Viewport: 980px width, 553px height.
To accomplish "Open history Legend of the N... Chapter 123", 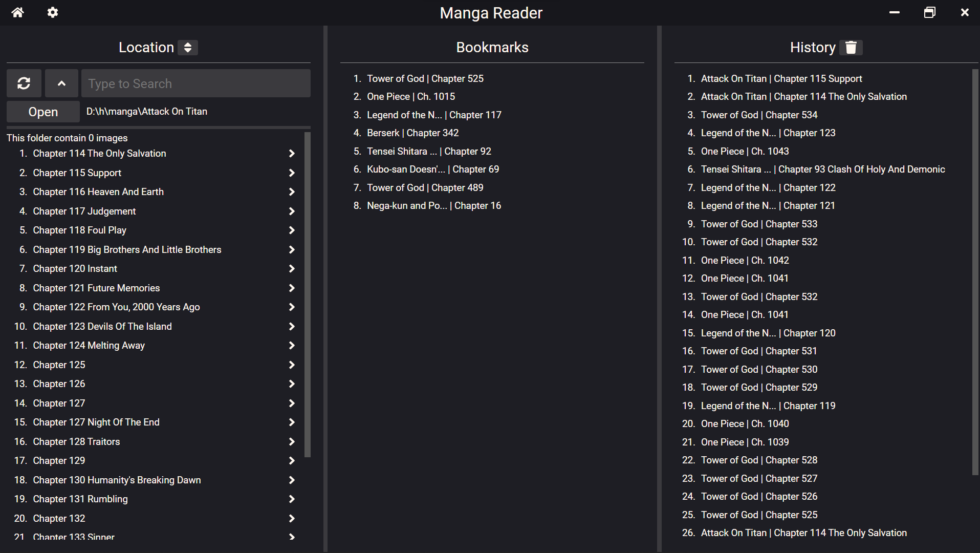I will pos(768,133).
